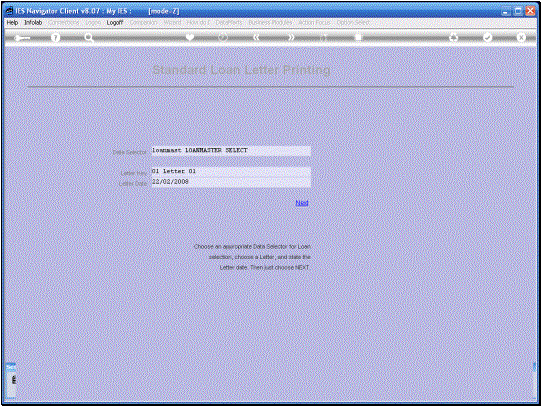Click the heart favorites icon
Screen dimensions: 541x406
[x=190, y=37]
